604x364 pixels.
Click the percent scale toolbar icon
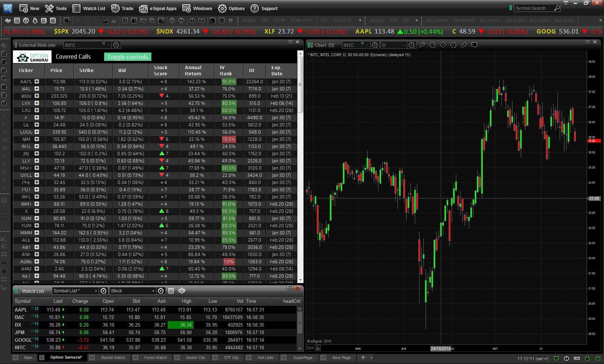click(x=152, y=21)
